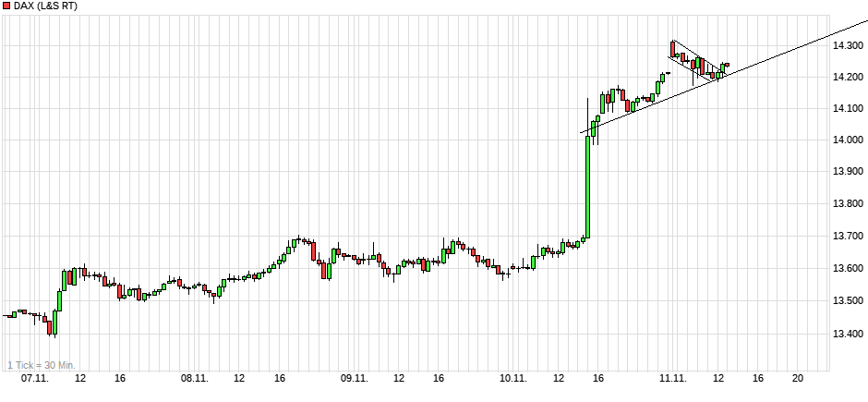Viewport: 868px width, 402px height.
Task: Click the 20 hour label on time axis
Action: [x=798, y=378]
